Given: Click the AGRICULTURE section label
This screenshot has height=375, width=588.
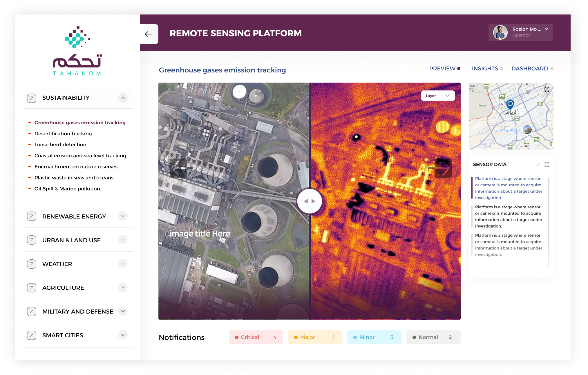Looking at the screenshot, I should point(63,288).
